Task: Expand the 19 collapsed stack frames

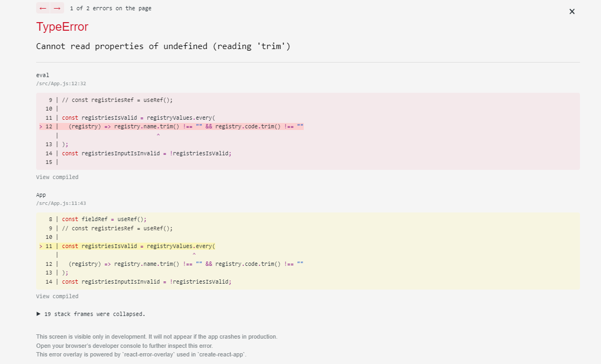Action: click(91, 313)
